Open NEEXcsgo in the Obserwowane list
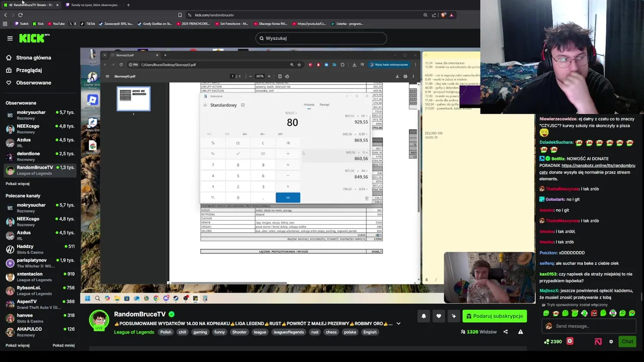The image size is (644, 362). tap(39, 129)
